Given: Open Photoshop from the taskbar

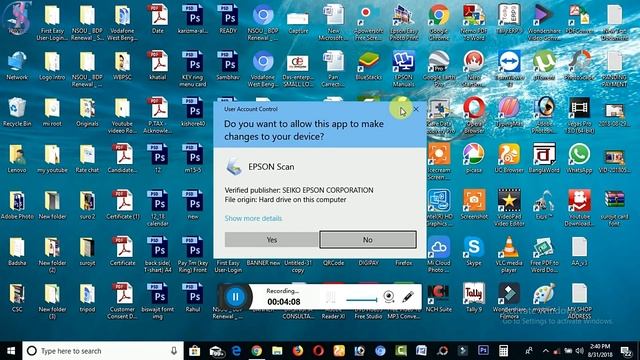Looking at the screenshot, I should 483,351.
